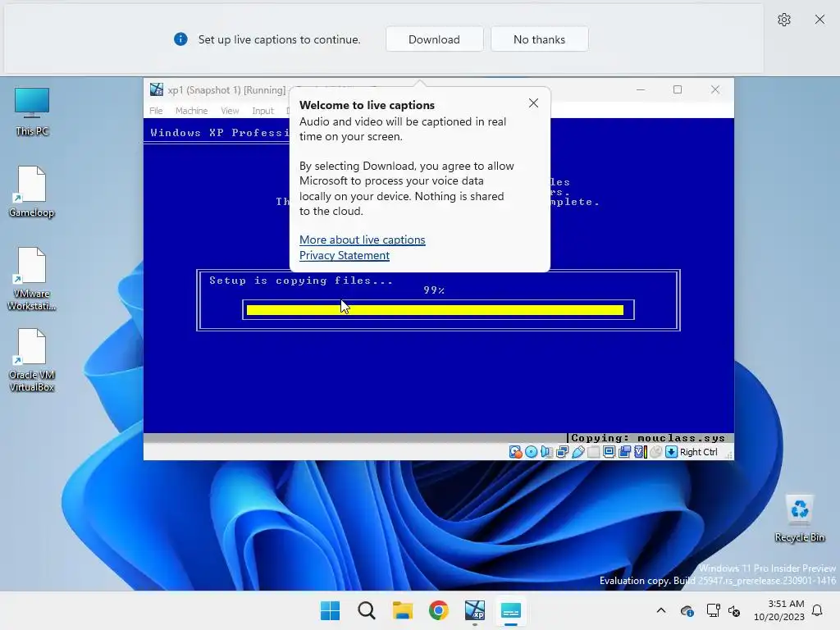Screen dimensions: 840x630
Task: Click the muted volume tray icon
Action: click(x=734, y=610)
